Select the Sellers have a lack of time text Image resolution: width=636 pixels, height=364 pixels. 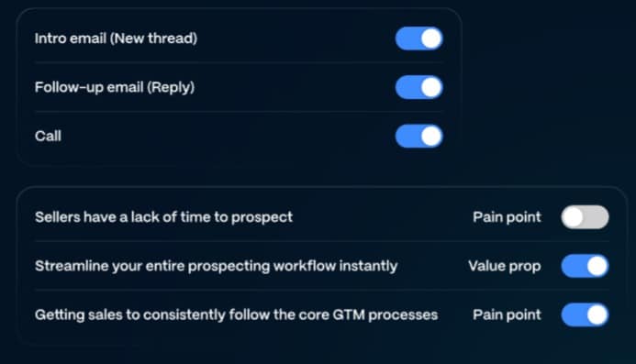[163, 217]
